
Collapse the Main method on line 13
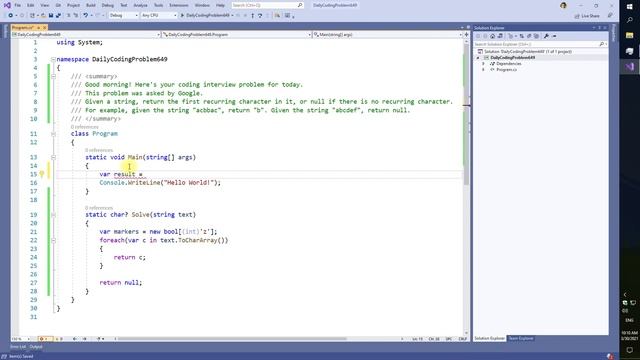(53, 157)
